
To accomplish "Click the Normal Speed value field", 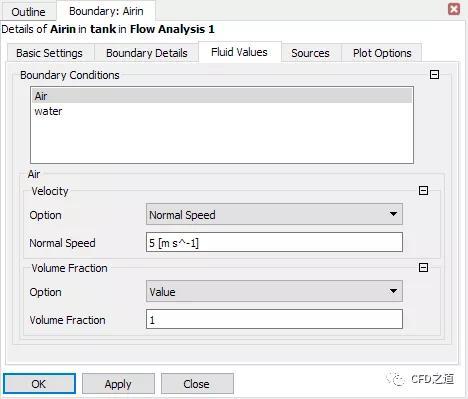I will (x=274, y=242).
